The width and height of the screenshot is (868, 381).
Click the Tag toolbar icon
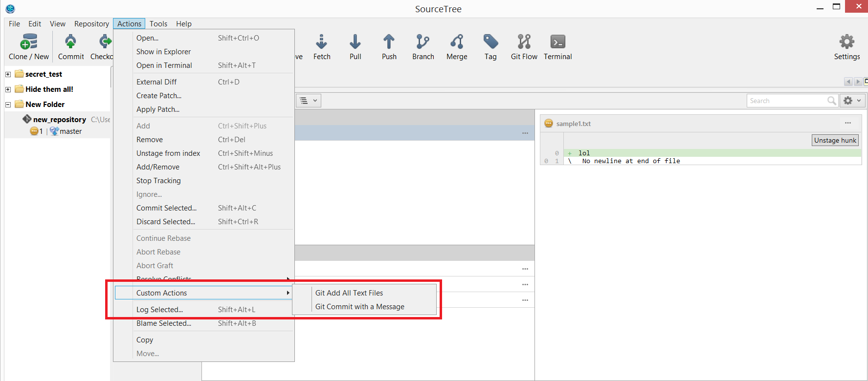[490, 42]
